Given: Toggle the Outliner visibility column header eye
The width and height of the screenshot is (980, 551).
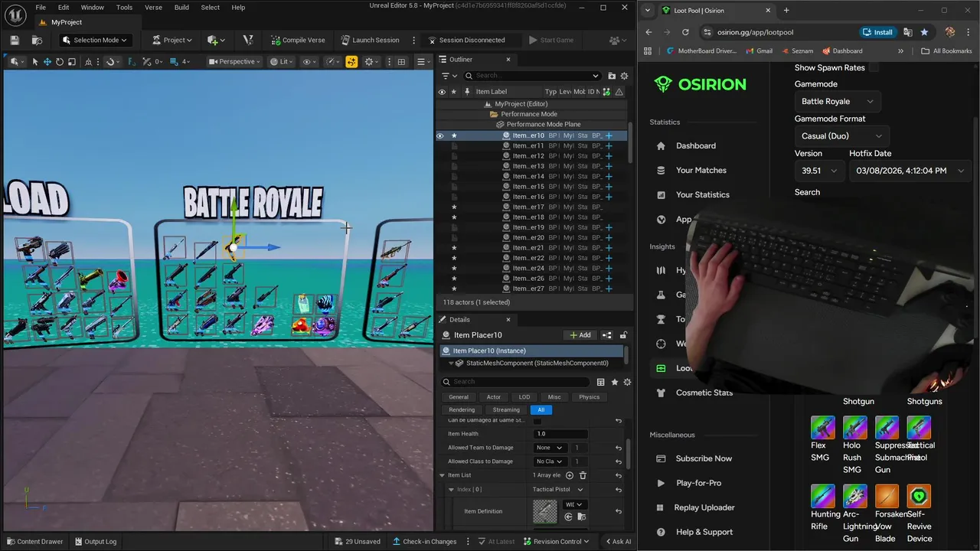Looking at the screenshot, I should coord(441,92).
